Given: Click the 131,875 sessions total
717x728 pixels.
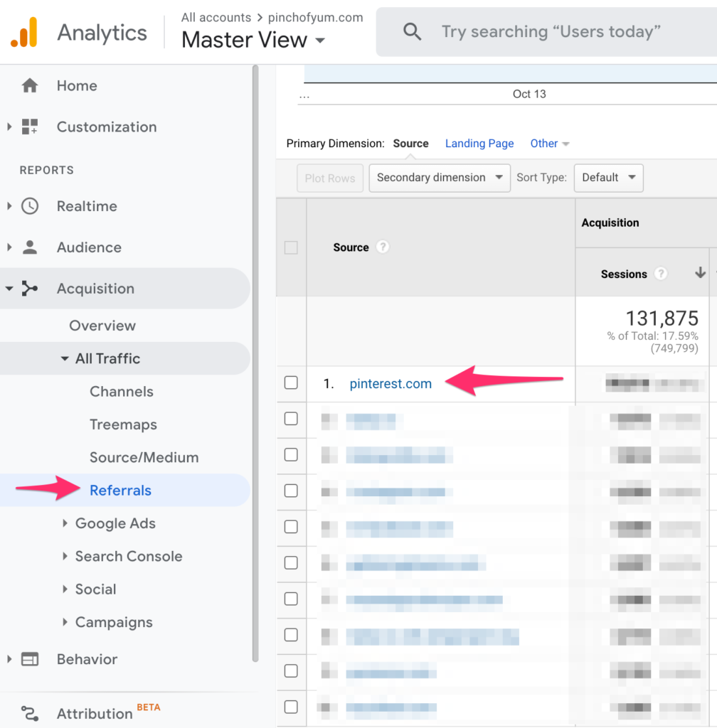Looking at the screenshot, I should (662, 318).
